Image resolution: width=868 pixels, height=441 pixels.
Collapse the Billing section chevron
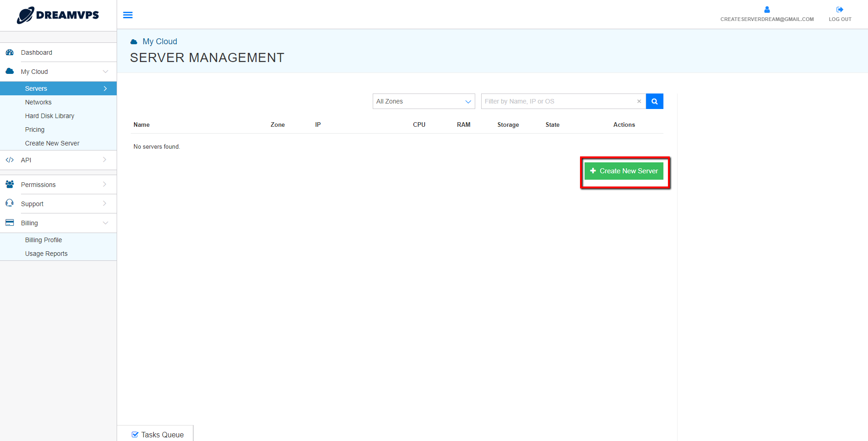(x=105, y=223)
